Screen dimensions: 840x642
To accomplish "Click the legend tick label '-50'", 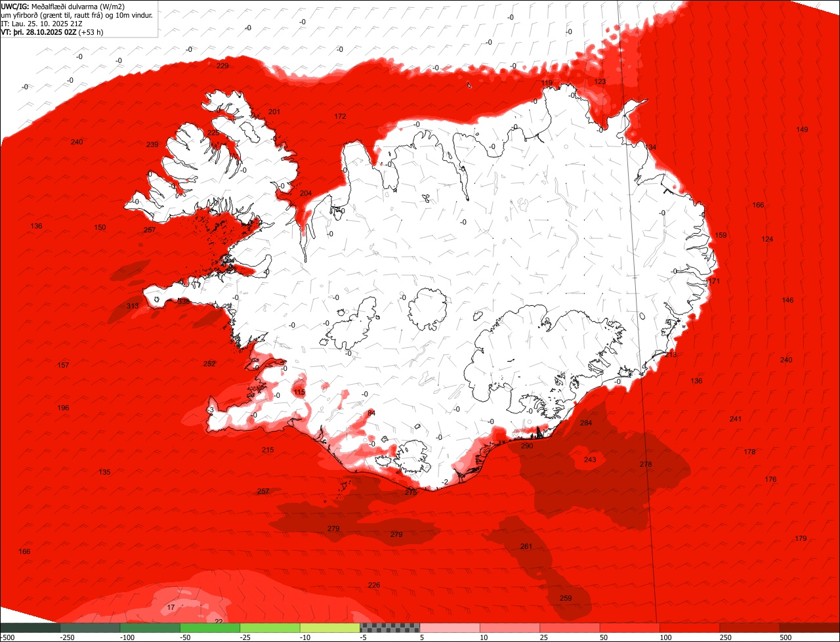I will tap(185, 637).
